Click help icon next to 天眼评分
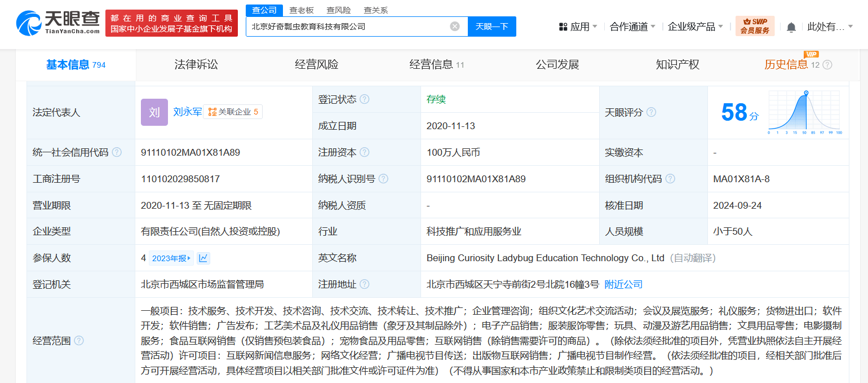Screen dimensions: 868x383 tap(651, 112)
